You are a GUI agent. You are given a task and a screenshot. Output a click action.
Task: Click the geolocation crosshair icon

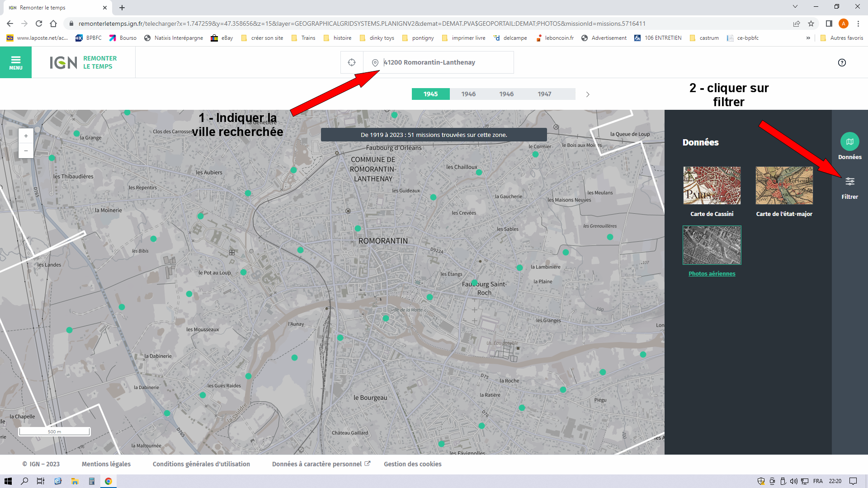[352, 62]
